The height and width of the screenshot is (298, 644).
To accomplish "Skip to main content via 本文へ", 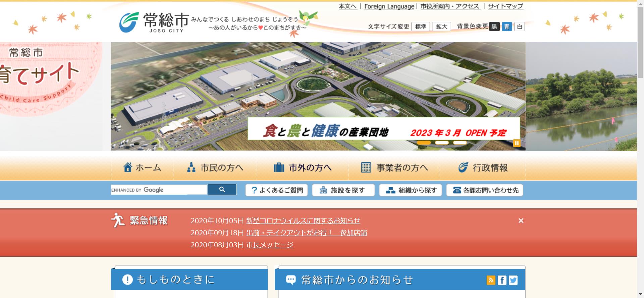I will 347,6.
